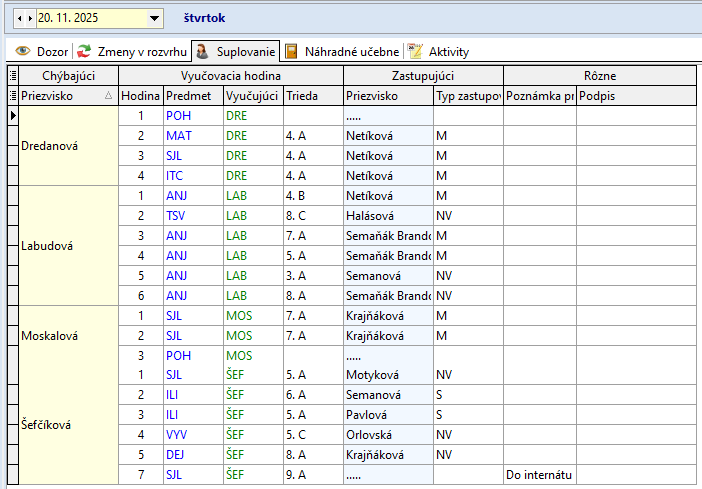Click the Predmet column header
The image size is (702, 489).
pyautogui.click(x=191, y=96)
